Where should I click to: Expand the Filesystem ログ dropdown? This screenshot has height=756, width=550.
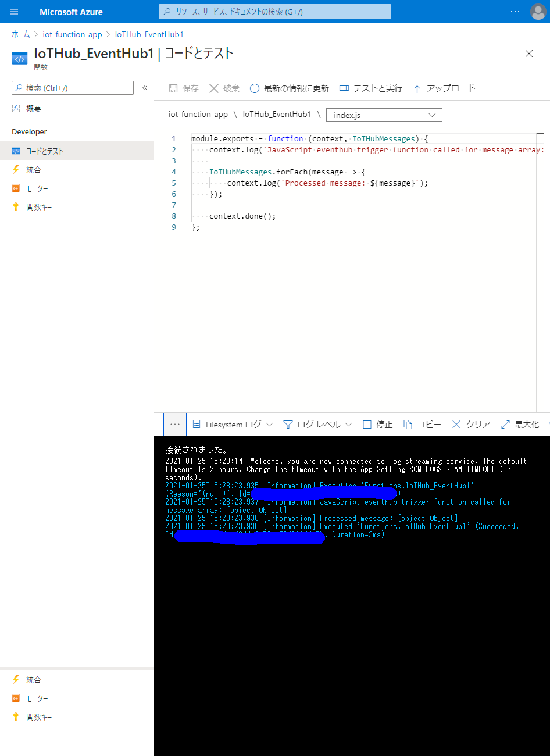click(x=233, y=425)
